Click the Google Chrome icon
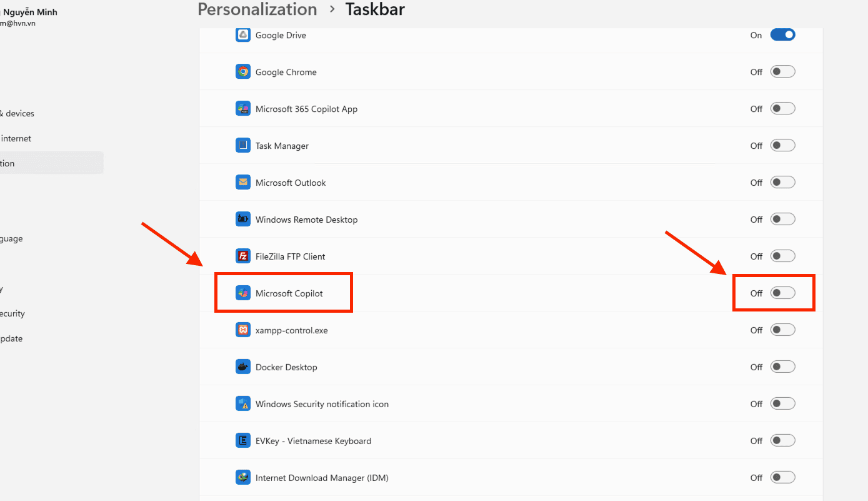 point(242,71)
